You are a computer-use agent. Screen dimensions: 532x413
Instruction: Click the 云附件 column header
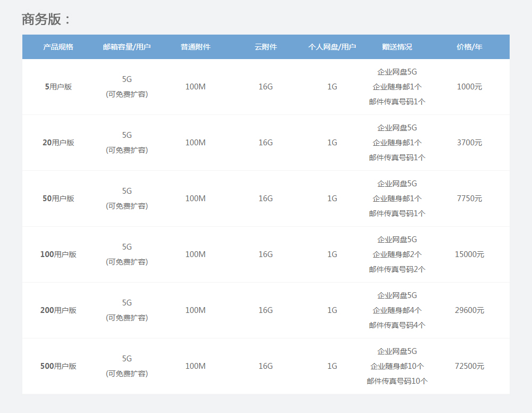coord(265,47)
